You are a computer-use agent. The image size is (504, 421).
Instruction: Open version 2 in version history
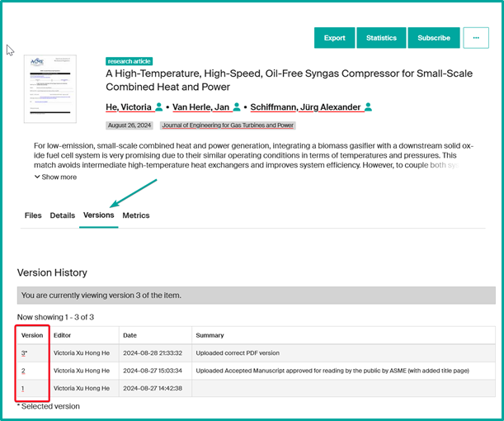24,371
